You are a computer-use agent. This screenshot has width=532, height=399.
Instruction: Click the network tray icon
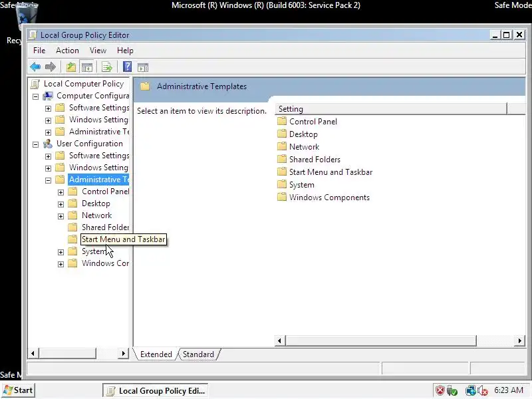(471, 390)
